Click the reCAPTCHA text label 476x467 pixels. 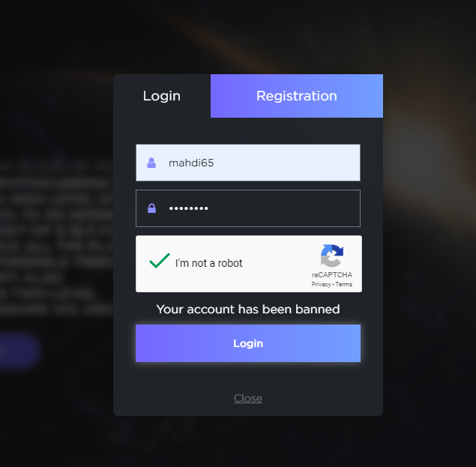[x=332, y=275]
